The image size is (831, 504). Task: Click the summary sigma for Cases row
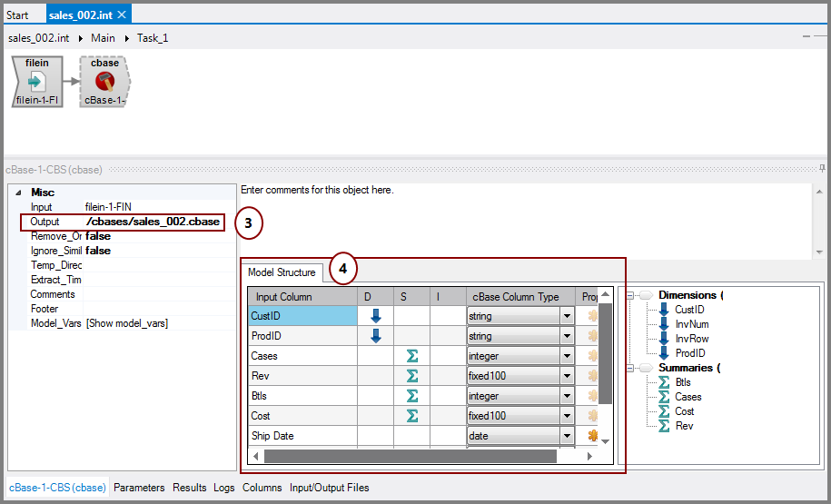tap(411, 356)
